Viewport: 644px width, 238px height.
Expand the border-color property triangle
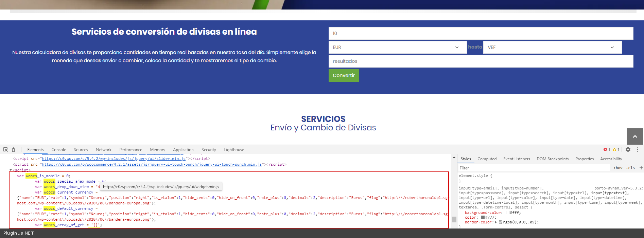point(496,222)
